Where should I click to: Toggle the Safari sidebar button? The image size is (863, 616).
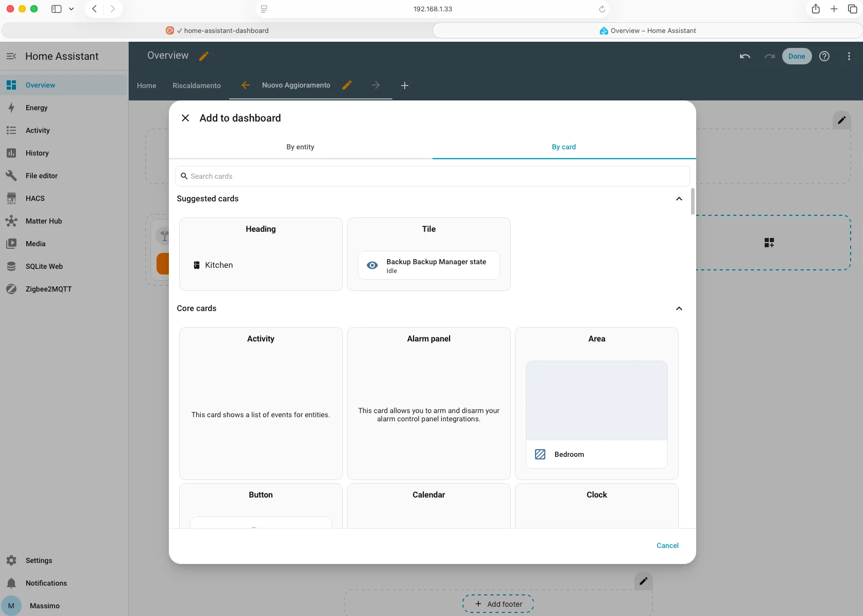pos(57,9)
